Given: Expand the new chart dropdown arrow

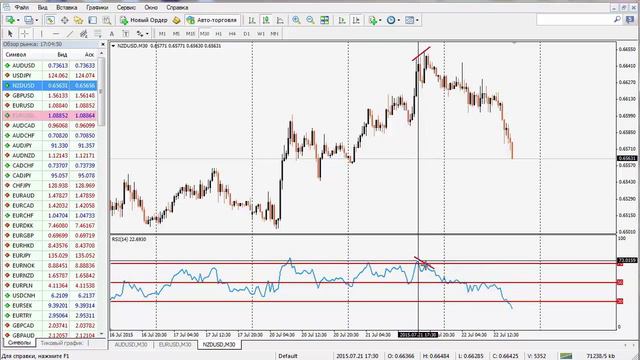Looking at the screenshot, I should (18, 20).
